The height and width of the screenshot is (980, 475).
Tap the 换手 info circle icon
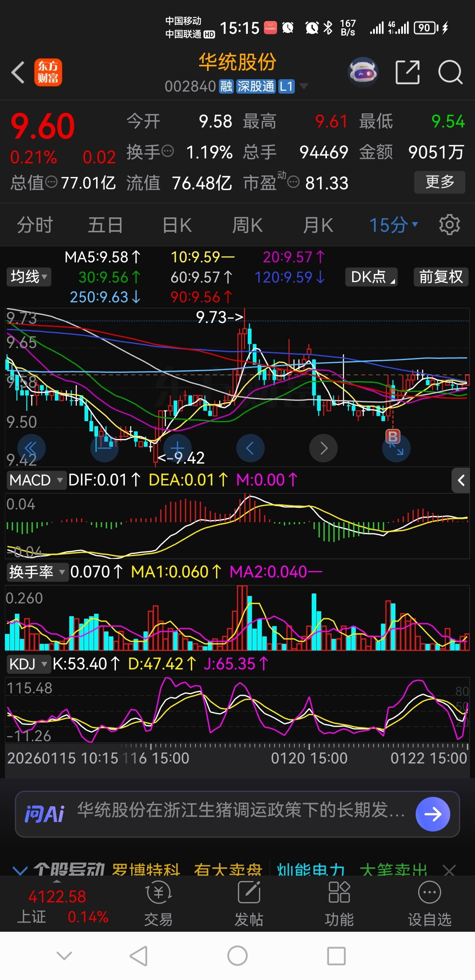tap(167, 151)
